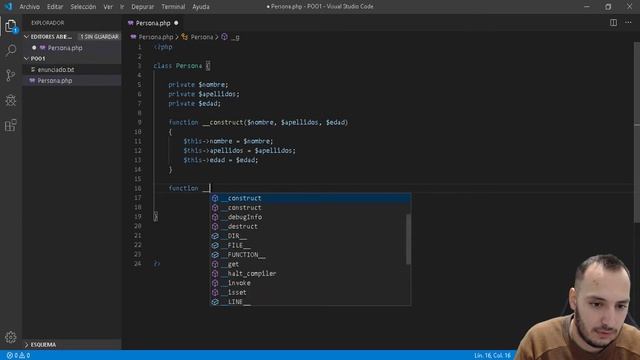
Task: Select the highlighted __construct suggestion
Action: (310, 198)
